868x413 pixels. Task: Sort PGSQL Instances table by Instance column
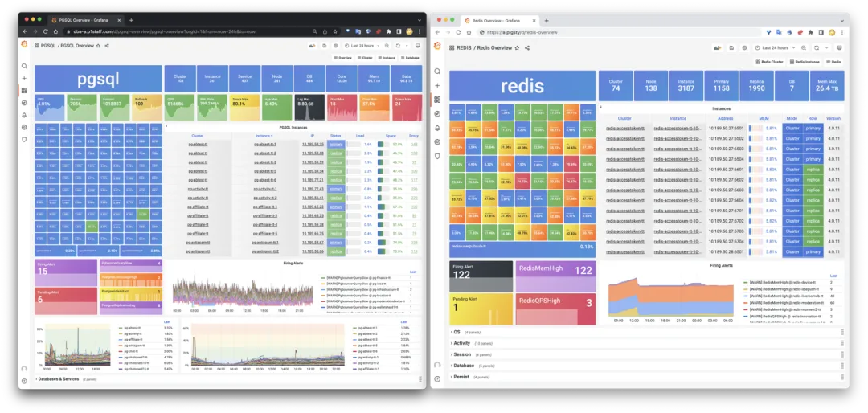(264, 136)
